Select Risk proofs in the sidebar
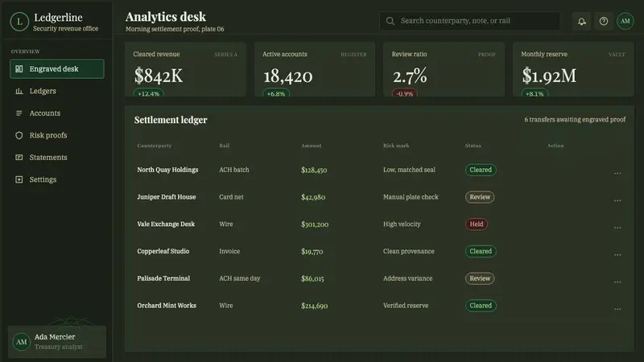Image resolution: width=644 pixels, height=362 pixels. [x=57, y=135]
